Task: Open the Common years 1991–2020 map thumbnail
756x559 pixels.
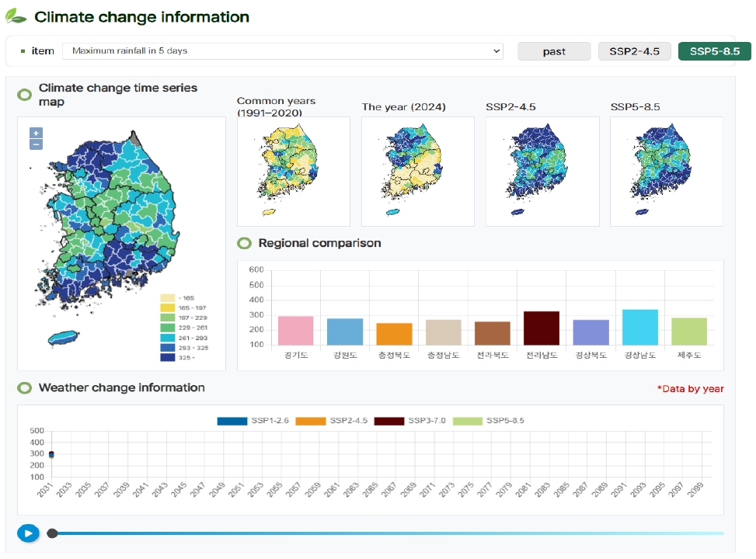Action: click(x=293, y=171)
